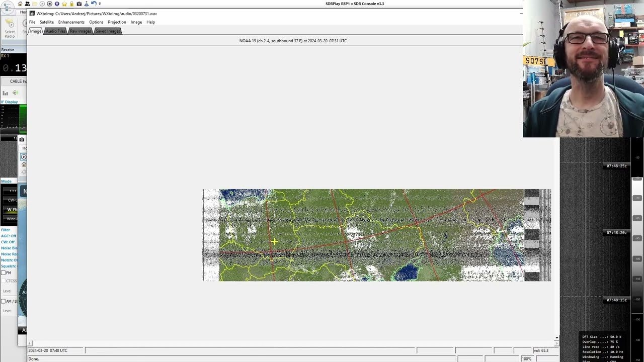Click the audio level bars icon
The height and width of the screenshot is (362, 644).
pyautogui.click(x=5, y=93)
